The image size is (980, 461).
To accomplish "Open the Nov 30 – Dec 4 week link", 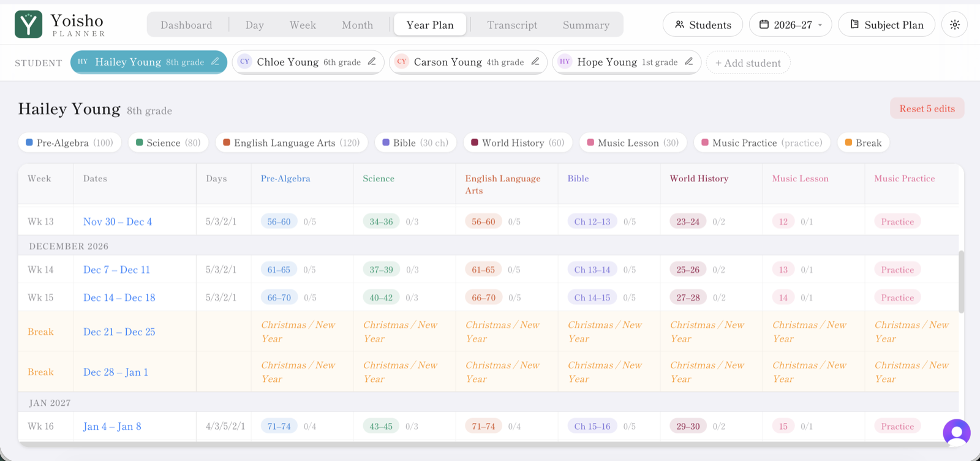I will [118, 221].
